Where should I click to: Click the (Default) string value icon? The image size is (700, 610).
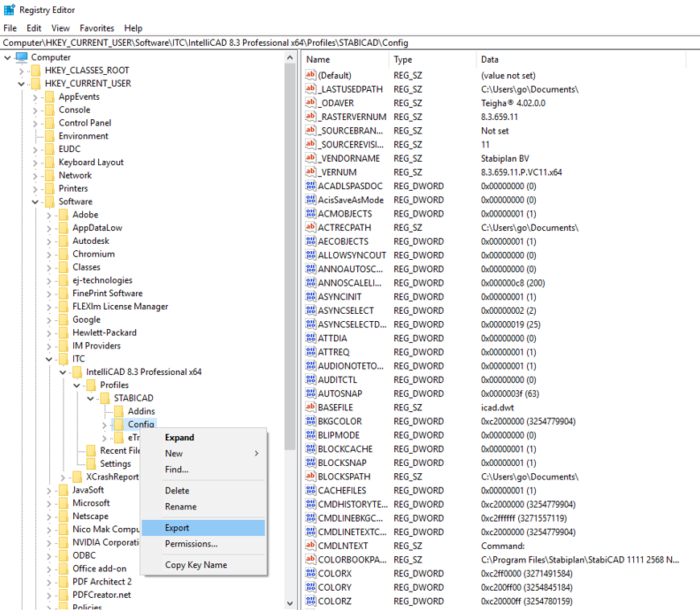pos(311,75)
